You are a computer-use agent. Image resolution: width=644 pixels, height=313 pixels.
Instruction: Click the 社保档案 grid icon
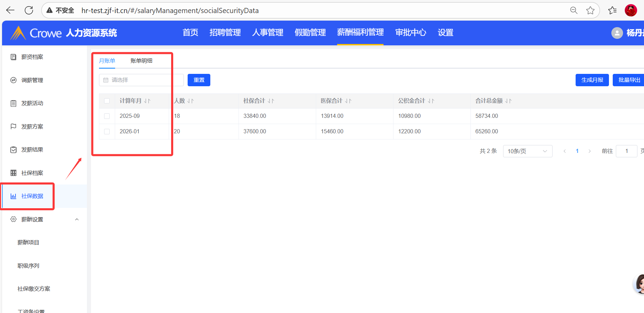tap(13, 173)
